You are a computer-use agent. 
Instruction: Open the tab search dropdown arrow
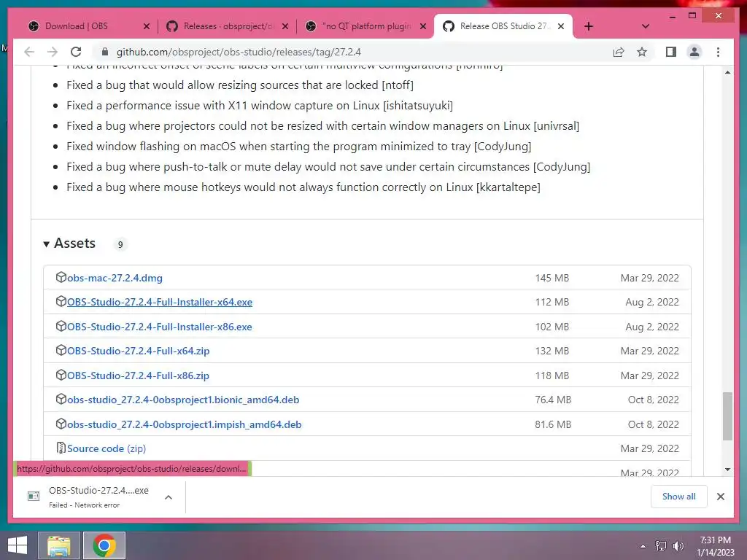pyautogui.click(x=645, y=26)
